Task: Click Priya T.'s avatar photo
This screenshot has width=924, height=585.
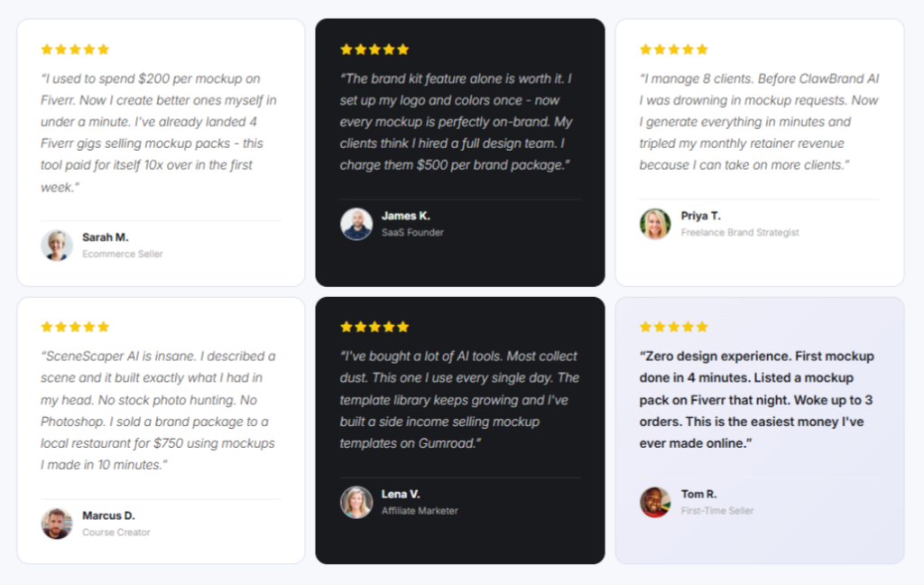Action: tap(655, 224)
